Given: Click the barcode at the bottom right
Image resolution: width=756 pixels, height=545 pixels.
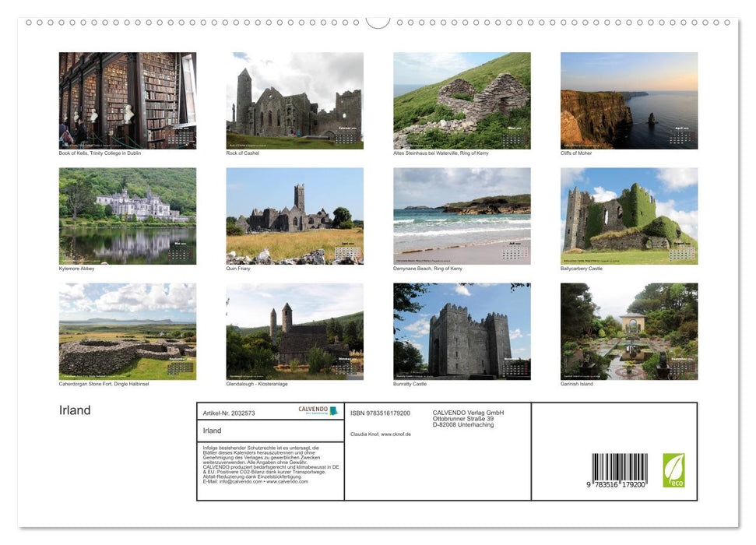Looking at the screenshot, I should pyautogui.click(x=620, y=466).
